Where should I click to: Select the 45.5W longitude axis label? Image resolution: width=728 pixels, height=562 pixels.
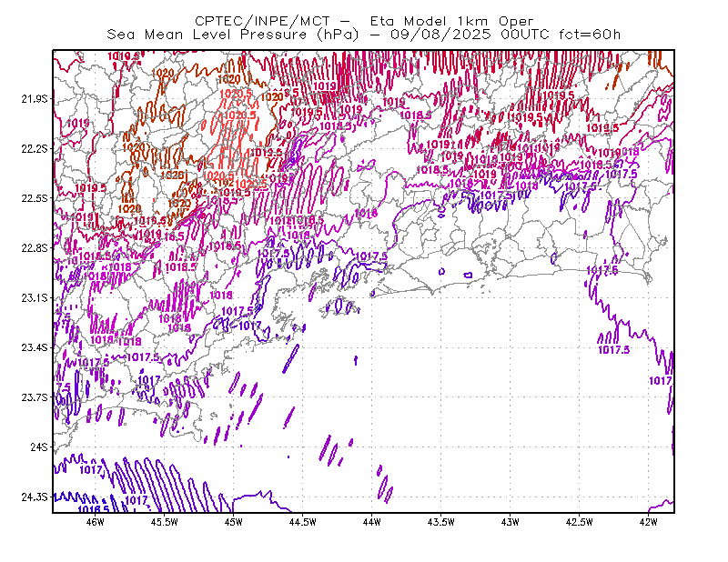pyautogui.click(x=165, y=522)
